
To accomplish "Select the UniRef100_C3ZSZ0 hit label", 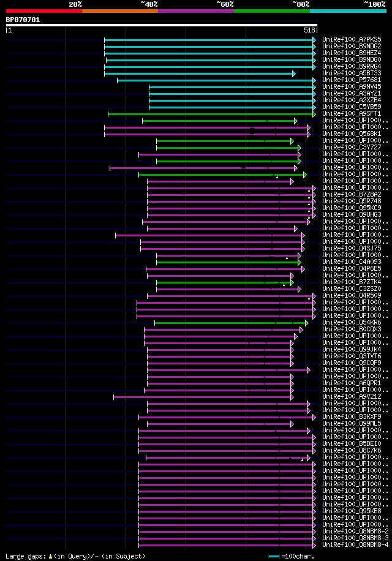I will [x=352, y=289].
